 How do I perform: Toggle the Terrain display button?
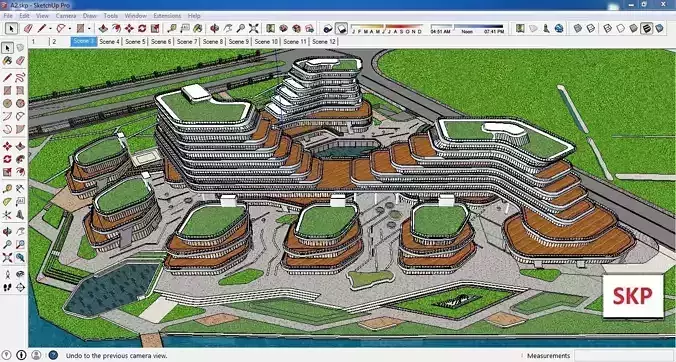[x=533, y=28]
